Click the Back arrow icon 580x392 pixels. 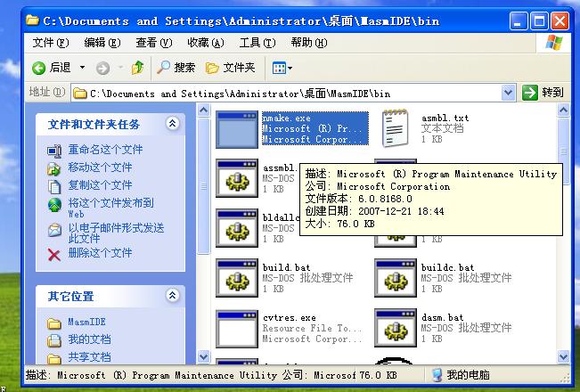pyautogui.click(x=38, y=68)
